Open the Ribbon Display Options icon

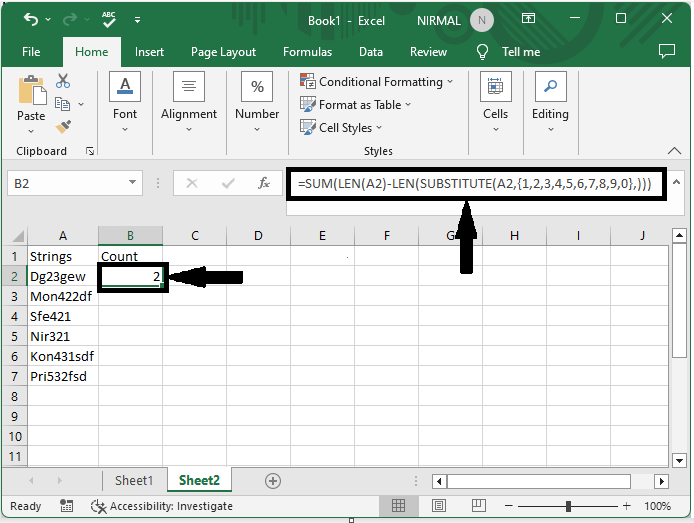528,19
